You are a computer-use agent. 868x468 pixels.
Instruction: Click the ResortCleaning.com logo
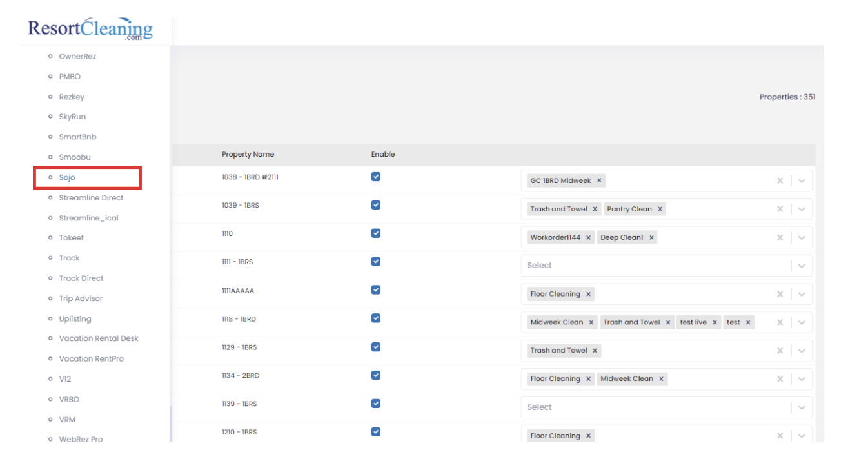coord(90,29)
